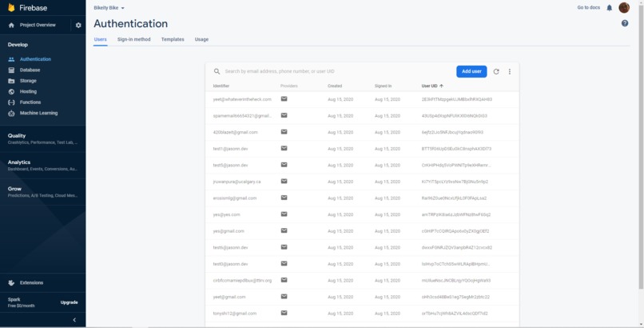Open the help question mark icon
644x328 pixels.
624,23
